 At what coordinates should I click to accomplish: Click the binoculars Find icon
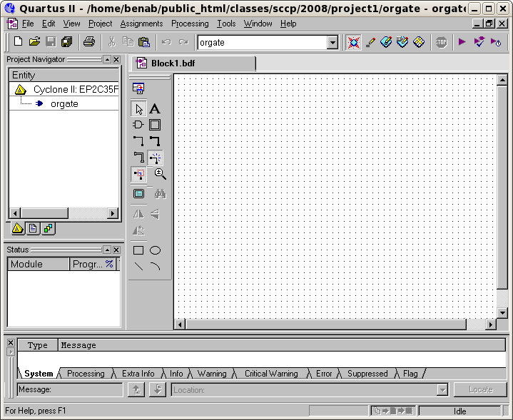[161, 194]
